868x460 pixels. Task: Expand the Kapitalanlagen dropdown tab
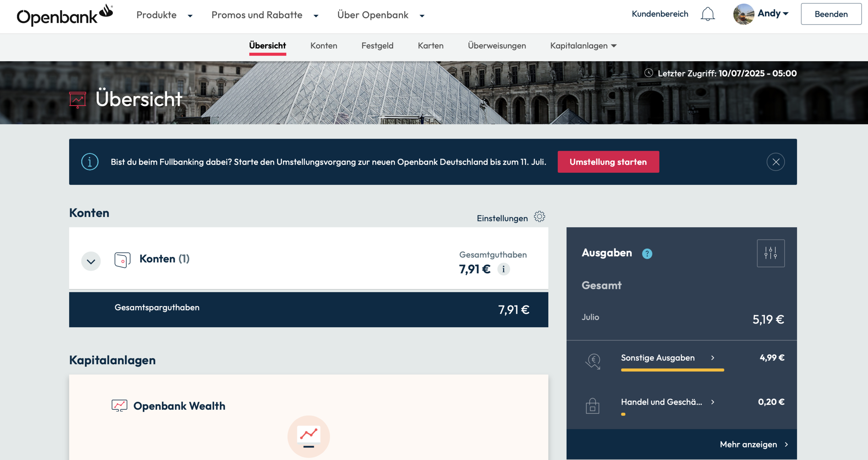(x=583, y=46)
